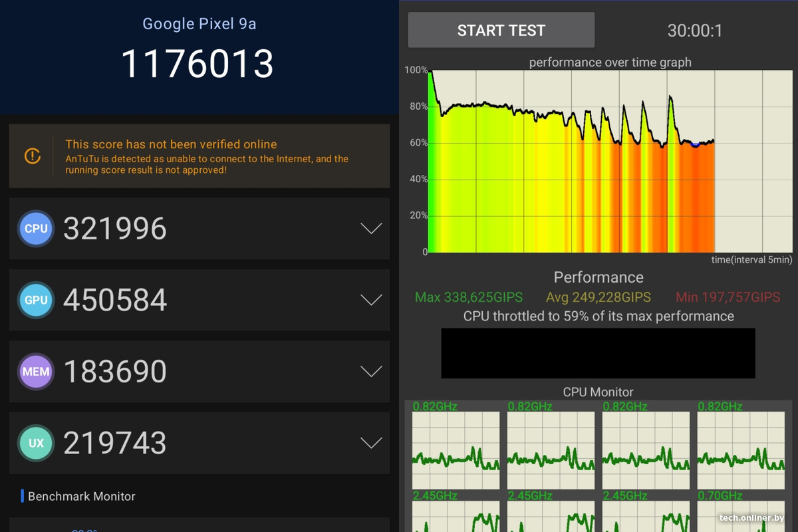Click the 20% axis label
Screen dimensions: 798x532
click(419, 215)
